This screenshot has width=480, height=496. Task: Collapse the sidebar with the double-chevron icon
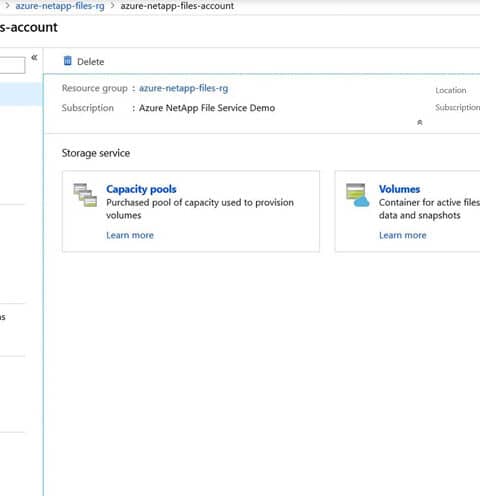[34, 58]
